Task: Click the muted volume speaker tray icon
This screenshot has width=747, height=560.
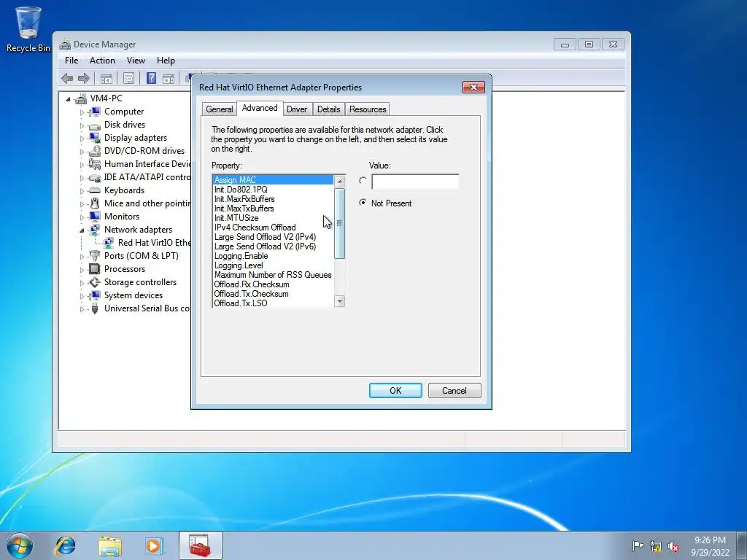Action: pyautogui.click(x=673, y=546)
